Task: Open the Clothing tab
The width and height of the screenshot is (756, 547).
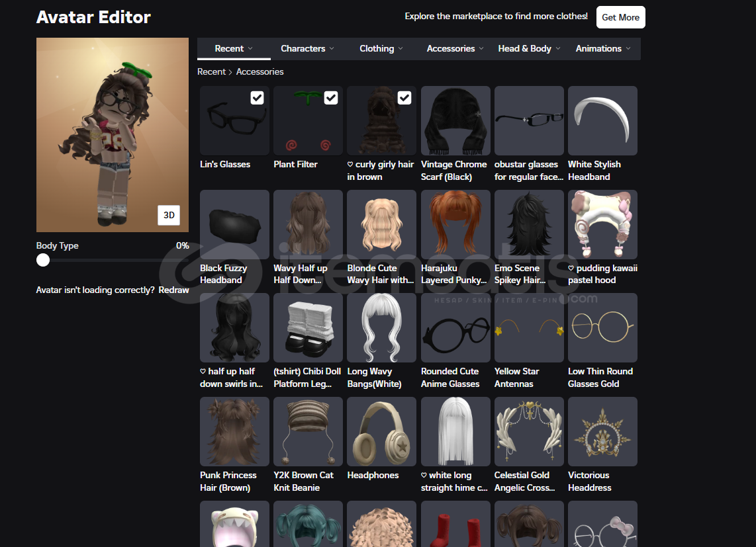Action: [381, 49]
